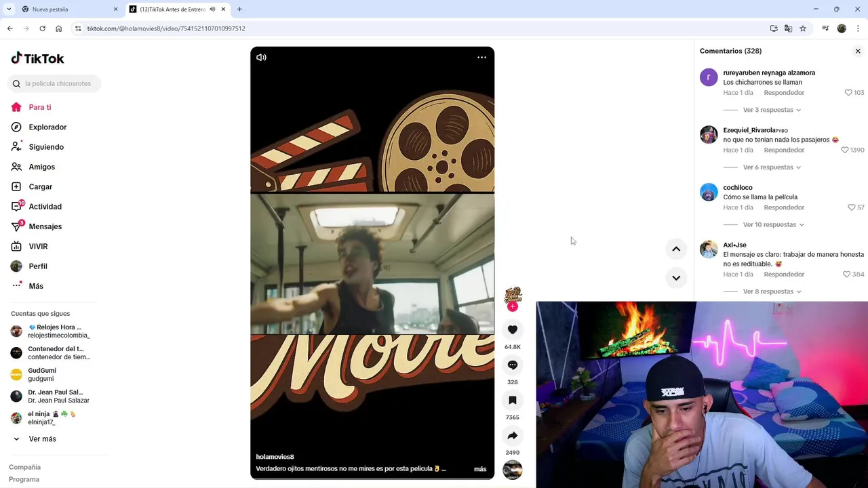This screenshot has height=488, width=868.
Task: Open the Chrome profile avatar
Action: [x=842, y=28]
